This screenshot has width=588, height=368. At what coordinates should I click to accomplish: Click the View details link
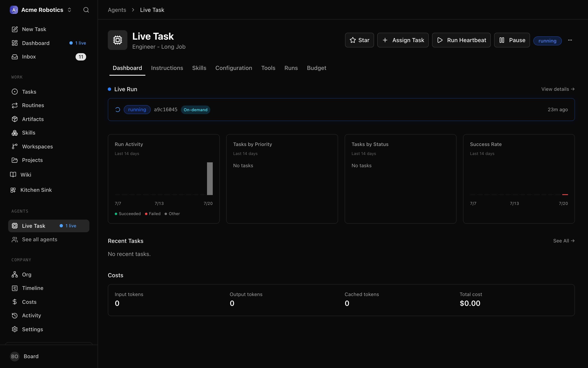558,89
